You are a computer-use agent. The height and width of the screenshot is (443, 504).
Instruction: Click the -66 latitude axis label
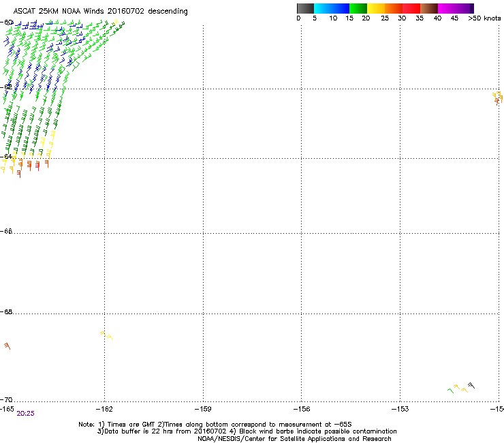tap(6, 231)
